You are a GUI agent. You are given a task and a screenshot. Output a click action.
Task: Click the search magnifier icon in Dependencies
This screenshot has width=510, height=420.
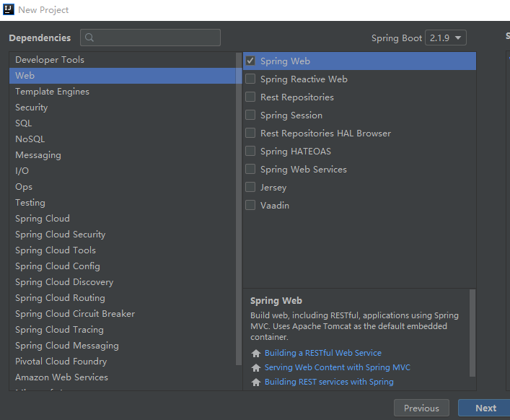[89, 38]
